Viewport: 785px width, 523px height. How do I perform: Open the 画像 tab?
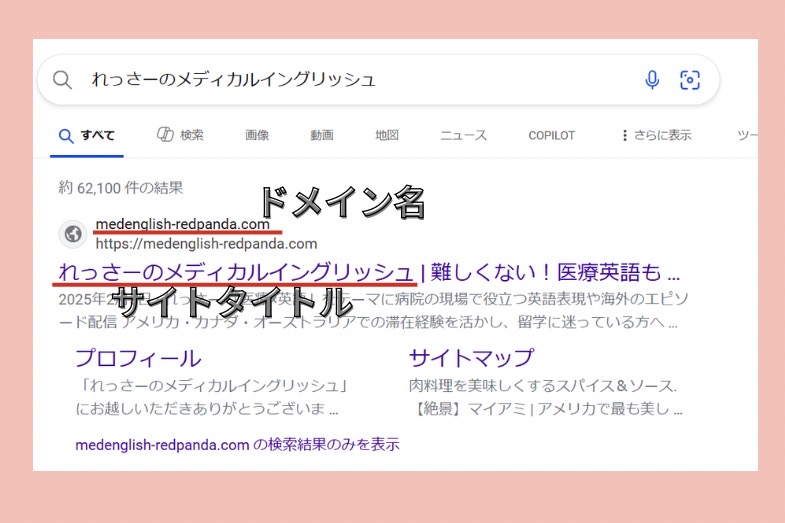pyautogui.click(x=257, y=135)
